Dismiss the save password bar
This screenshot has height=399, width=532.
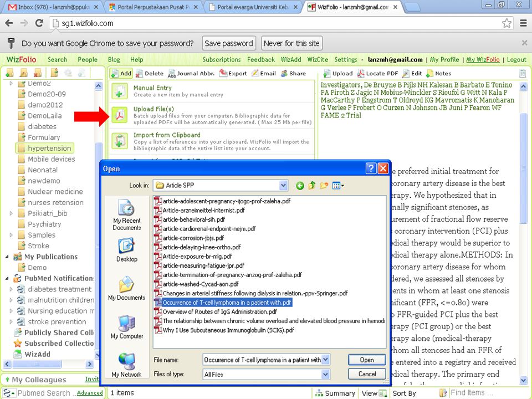point(525,43)
